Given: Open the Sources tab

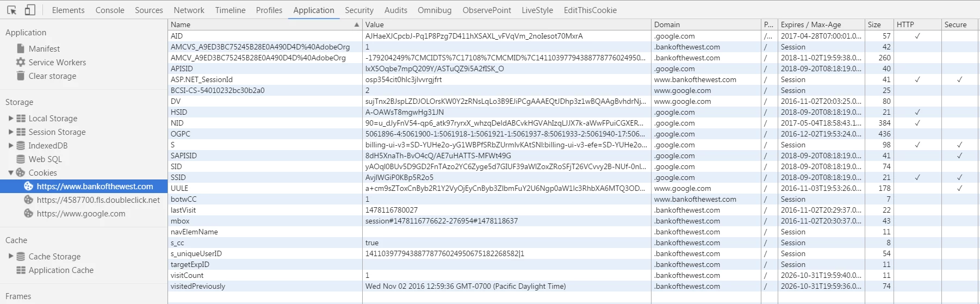Looking at the screenshot, I should tap(149, 10).
